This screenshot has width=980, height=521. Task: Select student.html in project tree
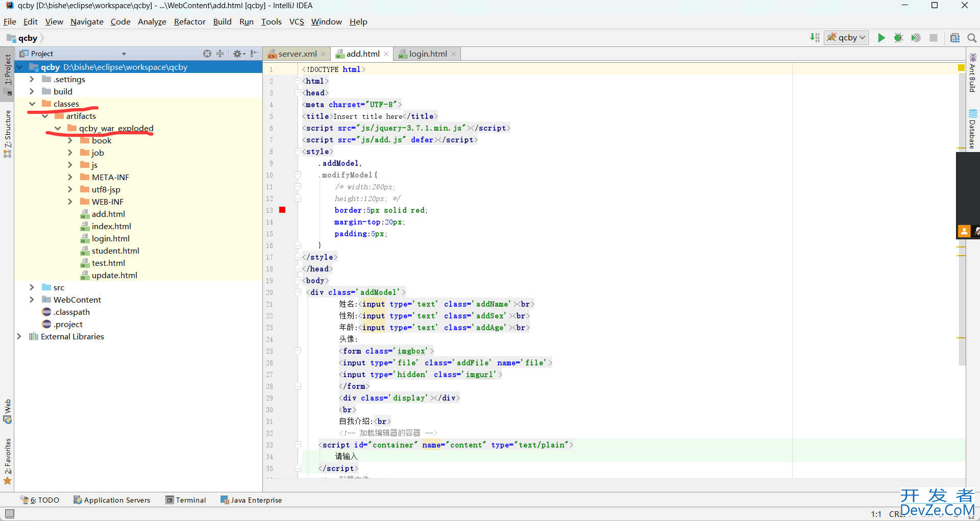pyautogui.click(x=115, y=251)
